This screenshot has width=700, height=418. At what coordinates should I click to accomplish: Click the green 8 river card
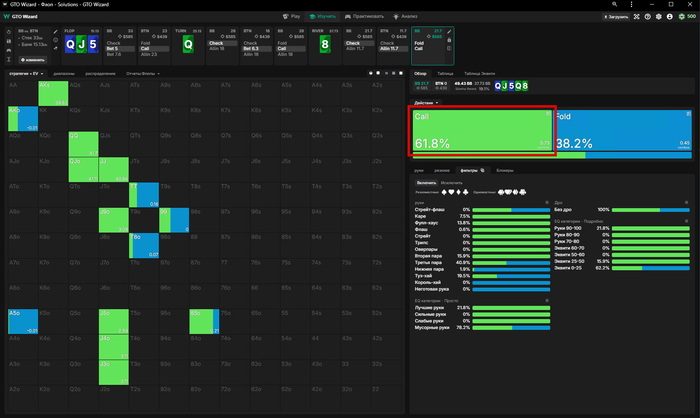coord(324,44)
